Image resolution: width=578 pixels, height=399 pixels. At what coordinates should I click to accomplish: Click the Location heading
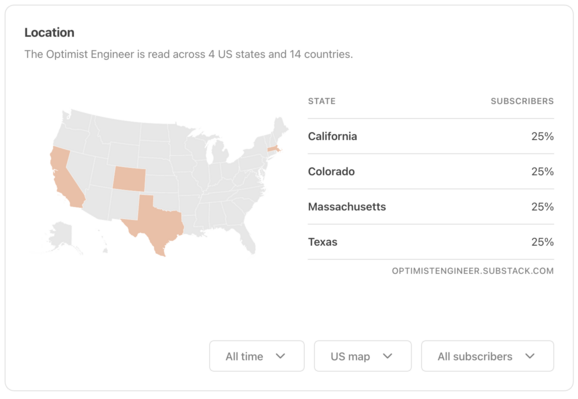click(x=49, y=32)
